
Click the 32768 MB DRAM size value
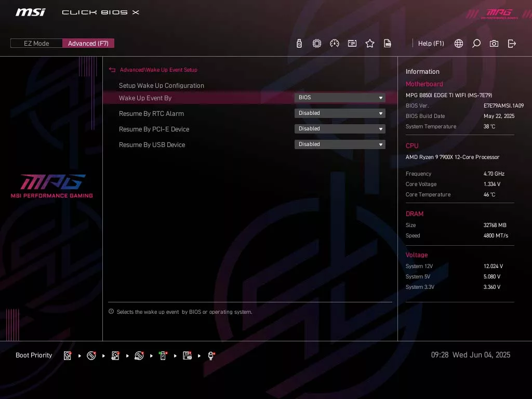click(495, 225)
